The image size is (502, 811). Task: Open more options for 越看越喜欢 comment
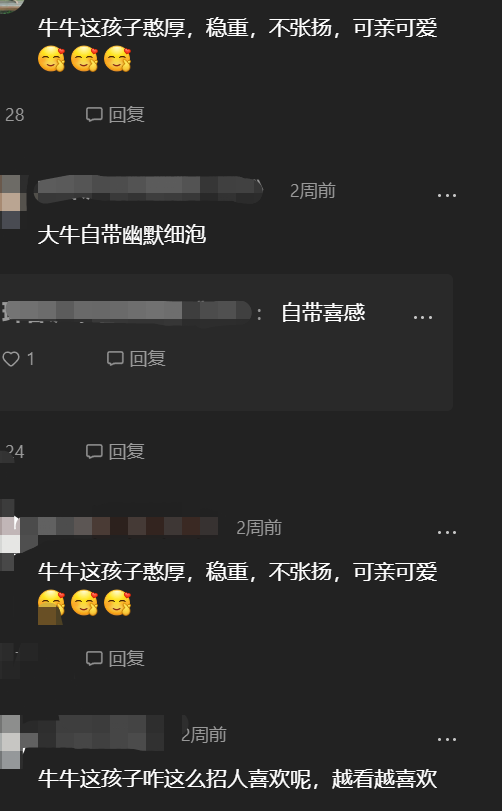447,740
